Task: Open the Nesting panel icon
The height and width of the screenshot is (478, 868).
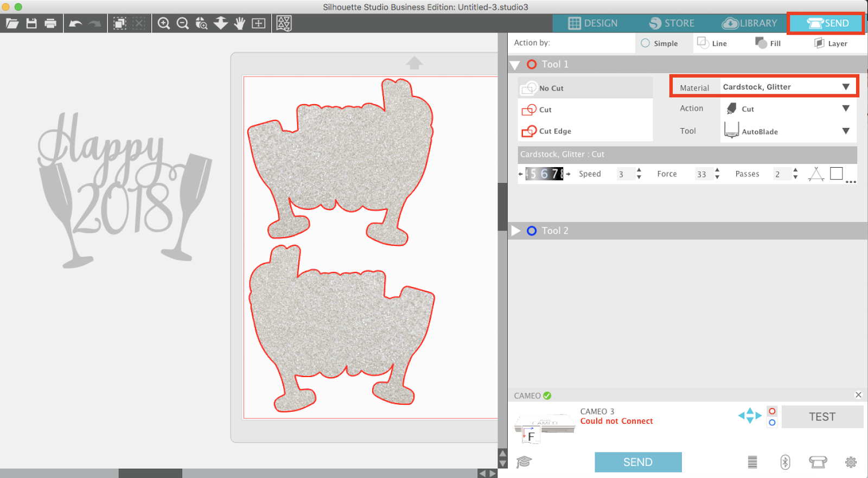Action: coord(284,23)
